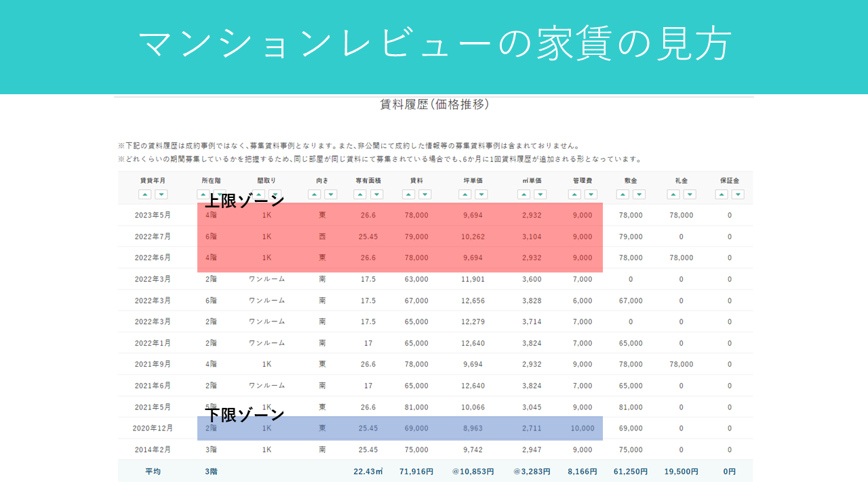Click the 平均 row label
868x488 pixels.
153,471
